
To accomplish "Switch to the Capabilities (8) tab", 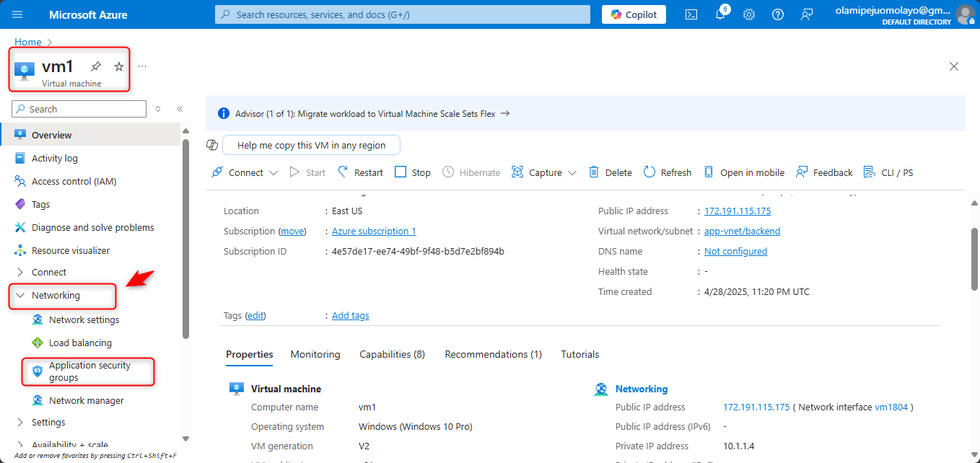I will 393,354.
